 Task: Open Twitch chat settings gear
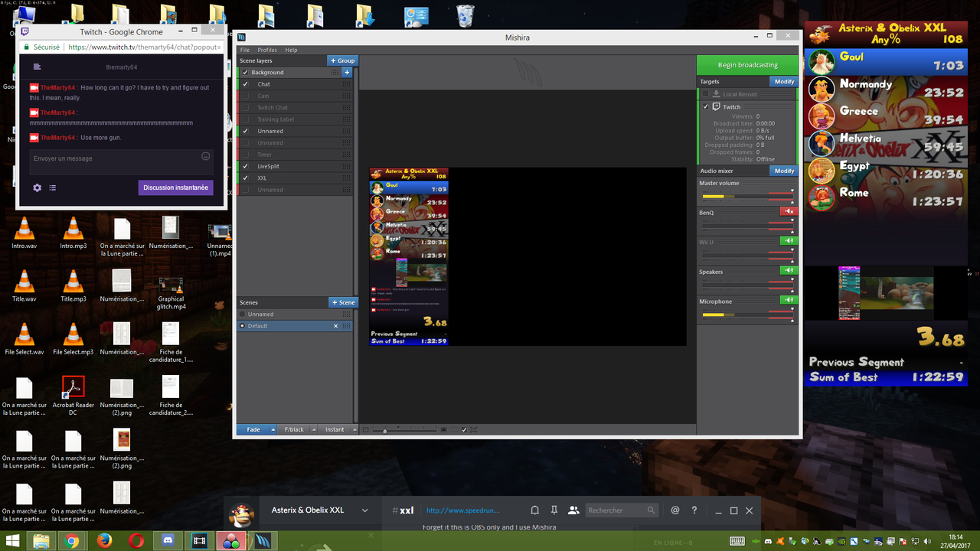point(37,187)
